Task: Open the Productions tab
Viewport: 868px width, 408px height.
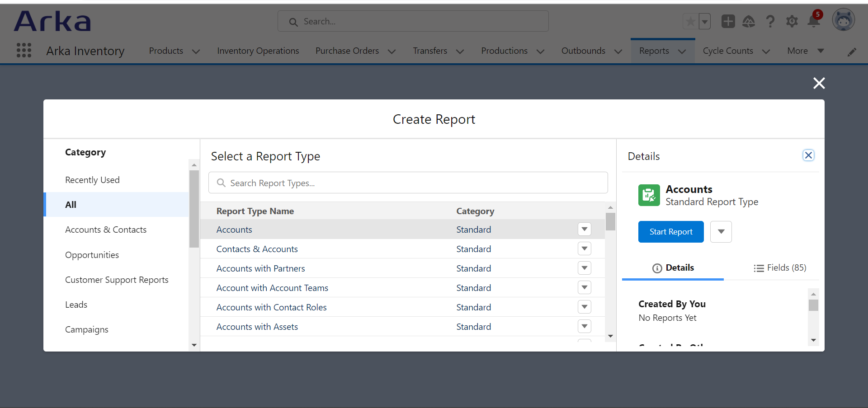Action: point(504,51)
